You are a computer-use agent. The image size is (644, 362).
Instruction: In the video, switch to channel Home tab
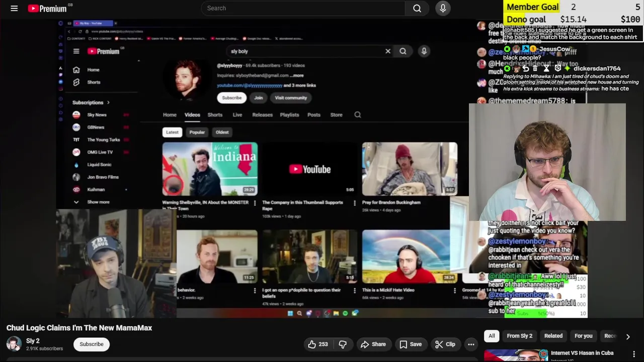click(170, 115)
